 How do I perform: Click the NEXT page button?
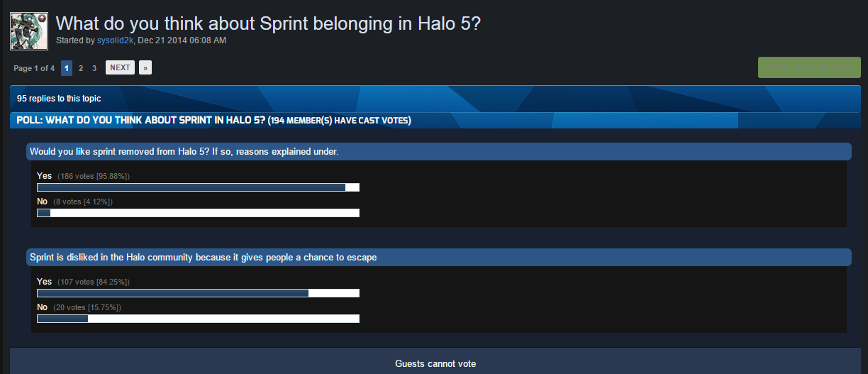coord(120,68)
